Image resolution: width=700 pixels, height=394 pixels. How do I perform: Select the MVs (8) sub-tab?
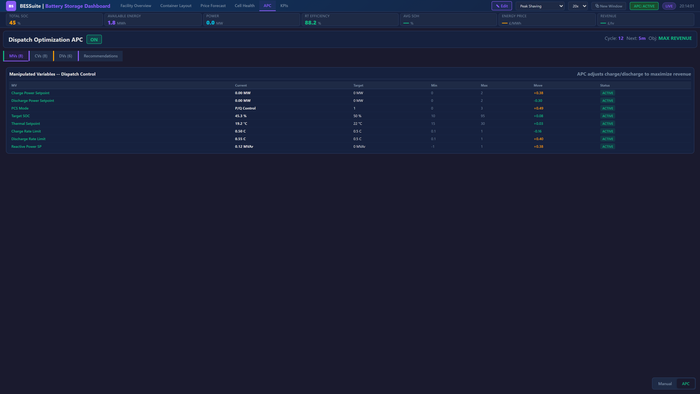point(16,56)
